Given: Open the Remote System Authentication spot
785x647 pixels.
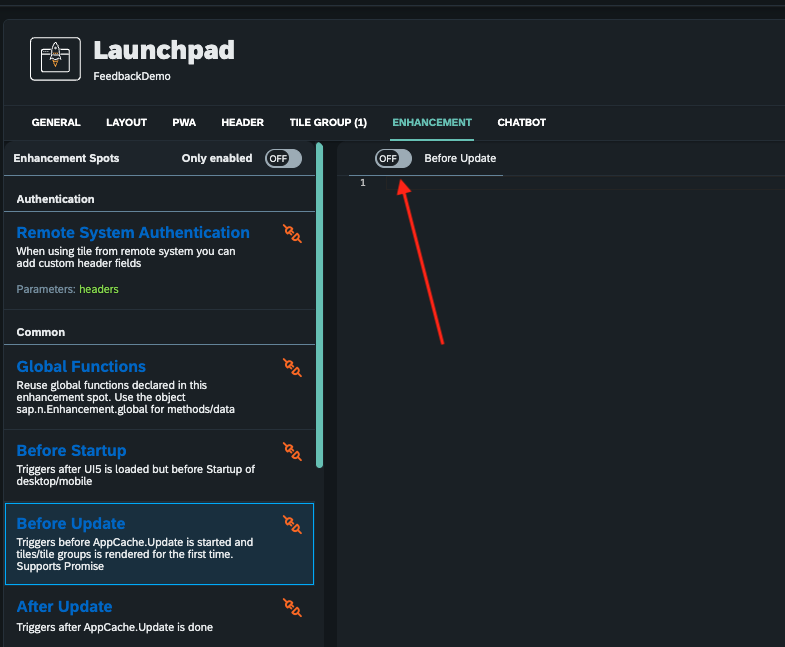Looking at the screenshot, I should click(160, 260).
